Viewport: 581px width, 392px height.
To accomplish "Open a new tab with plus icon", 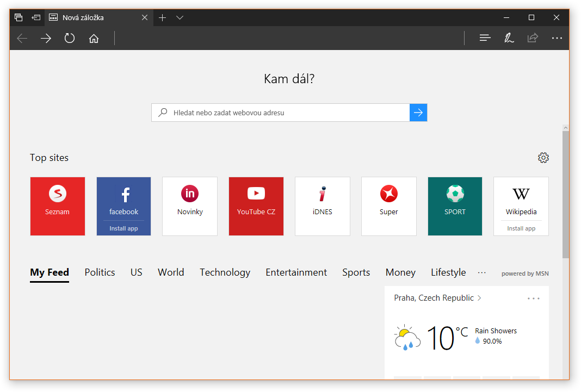I will pos(162,17).
